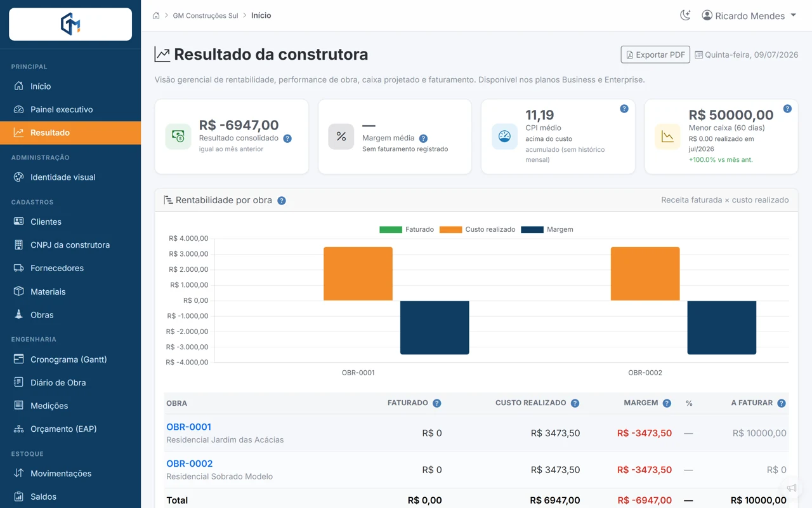Click help icon next to Custo realizado header
The height and width of the screenshot is (508, 812).
coord(575,403)
